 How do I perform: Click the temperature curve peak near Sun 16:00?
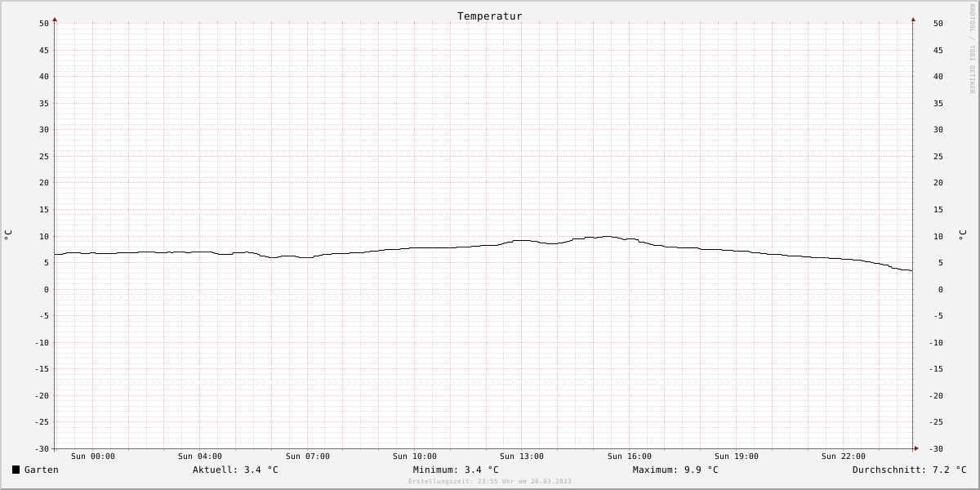(x=607, y=237)
